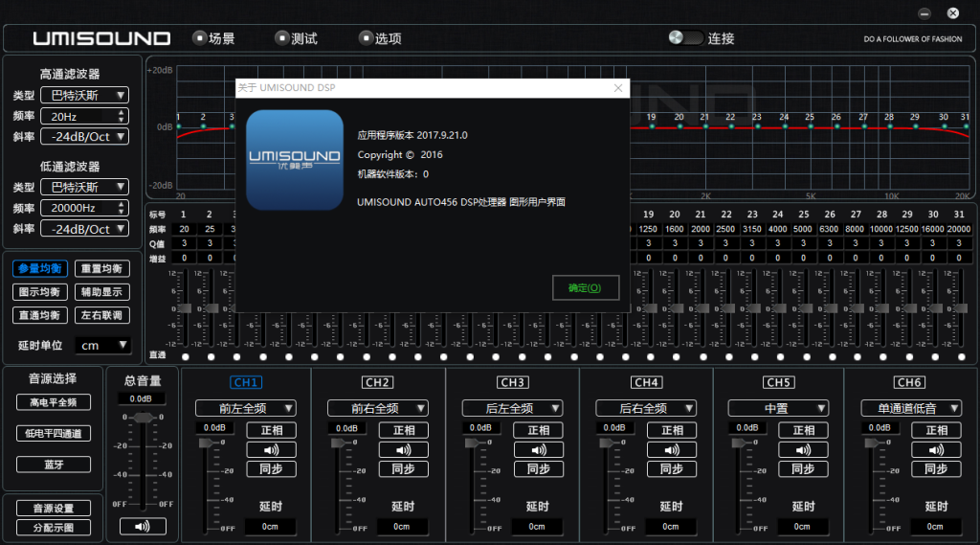Toggle CH6 phase 正相 button
This screenshot has width=980, height=545.
[x=936, y=430]
